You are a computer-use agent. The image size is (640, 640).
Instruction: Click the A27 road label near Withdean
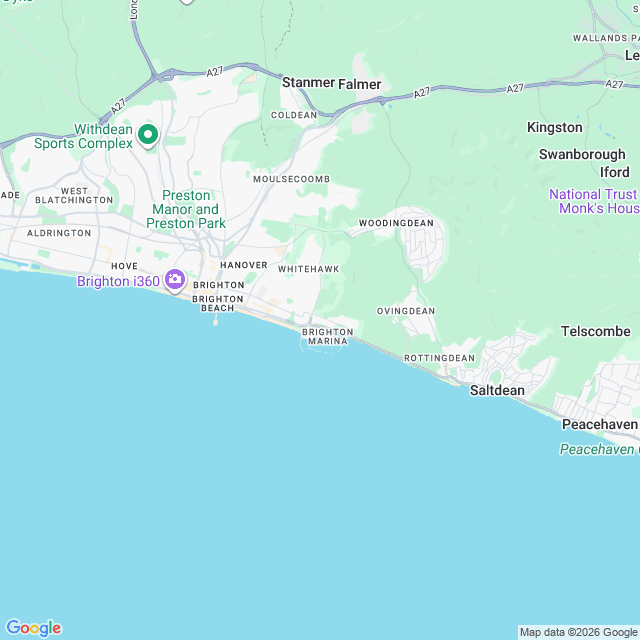118,107
